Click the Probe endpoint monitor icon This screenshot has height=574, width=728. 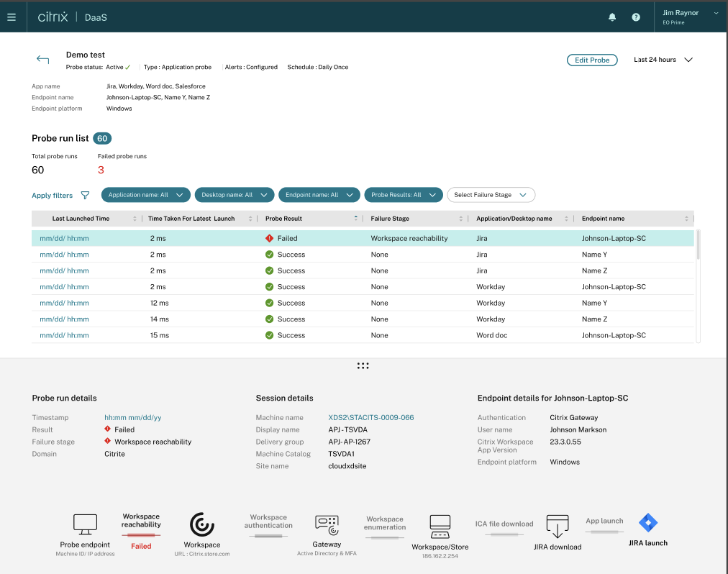(85, 525)
